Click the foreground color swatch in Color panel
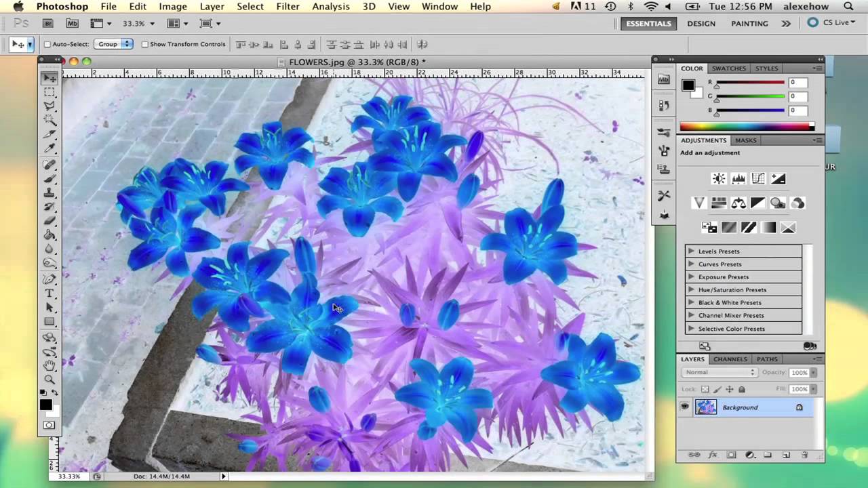Viewport: 868px width, 488px height. pyautogui.click(x=688, y=85)
